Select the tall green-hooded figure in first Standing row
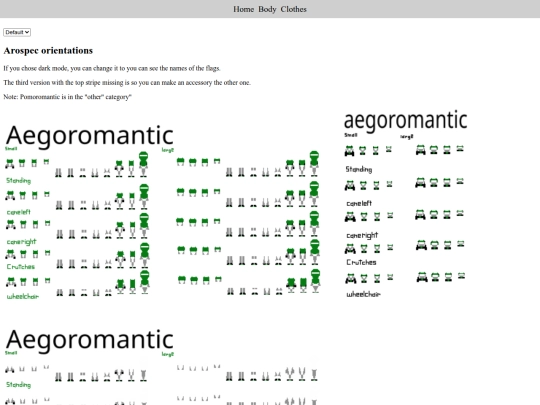The height and width of the screenshot is (405, 540). [x=144, y=164]
